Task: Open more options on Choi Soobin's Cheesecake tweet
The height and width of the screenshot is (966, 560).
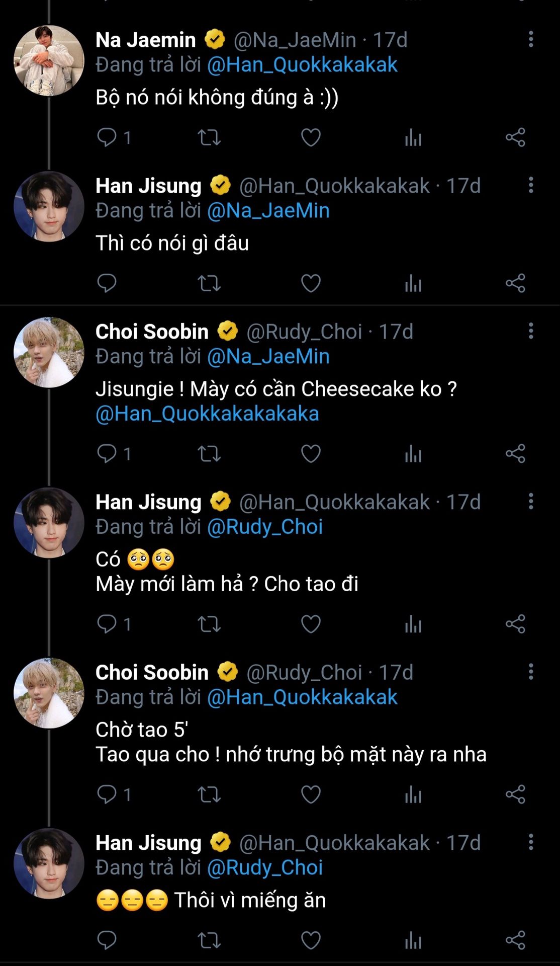Action: point(531,331)
